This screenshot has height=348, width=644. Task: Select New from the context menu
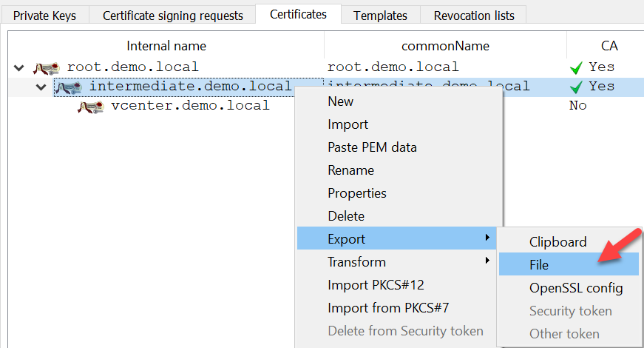click(341, 101)
